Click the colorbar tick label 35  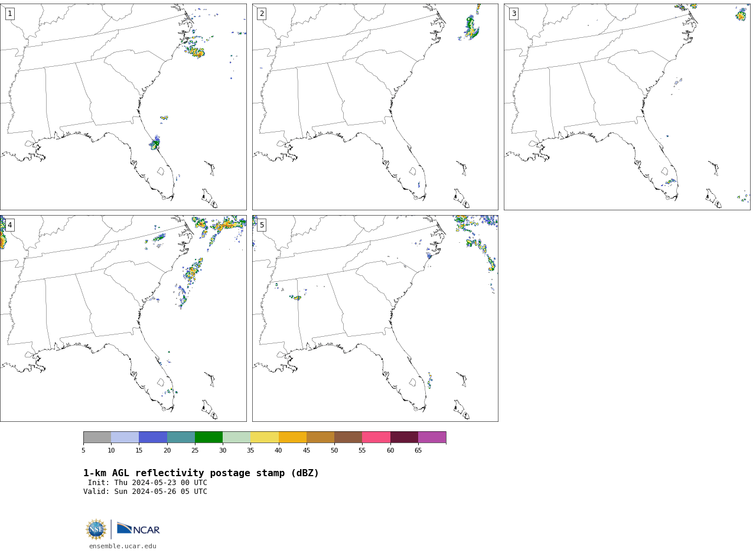[250, 451]
